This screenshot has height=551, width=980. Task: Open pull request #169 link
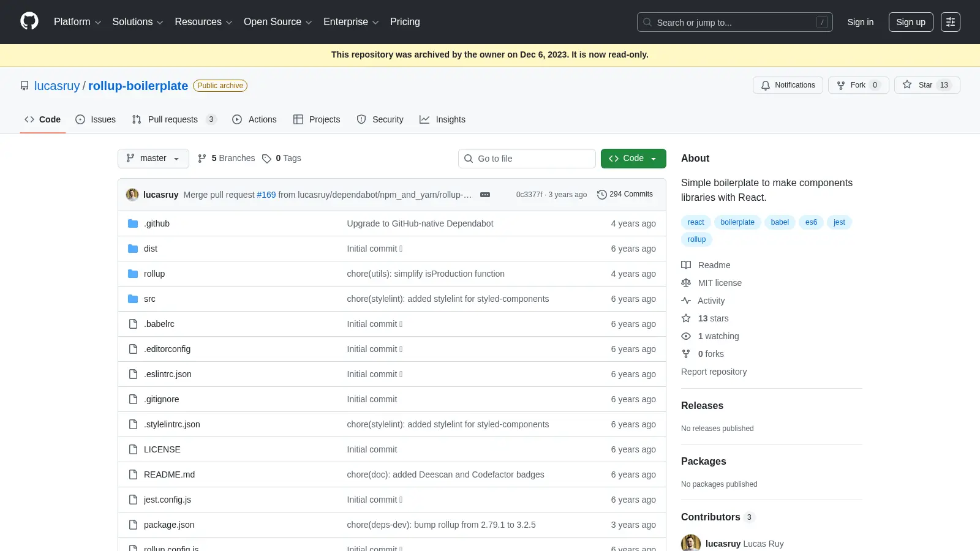tap(266, 195)
